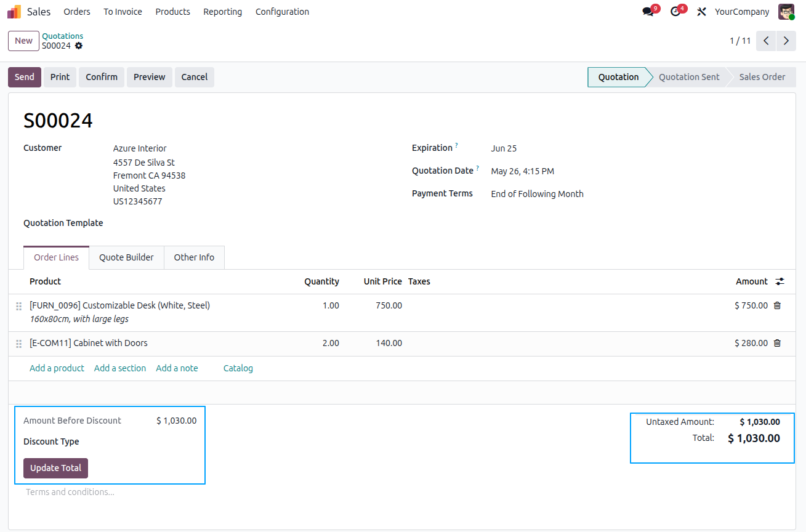The image size is (806, 532).
Task: Open the Orders menu
Action: click(77, 12)
